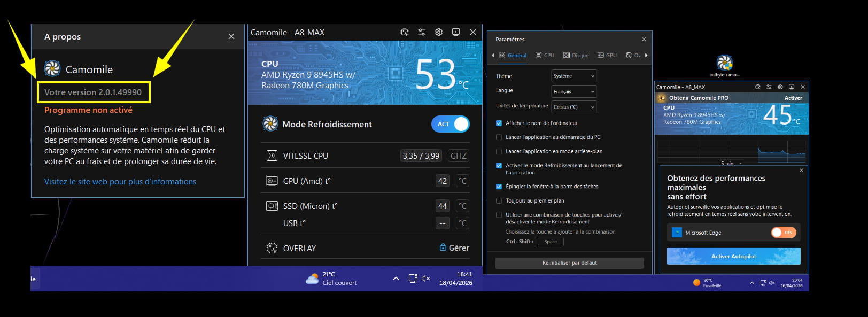Open the settings gear in the 53°C Camomile window

(439, 32)
